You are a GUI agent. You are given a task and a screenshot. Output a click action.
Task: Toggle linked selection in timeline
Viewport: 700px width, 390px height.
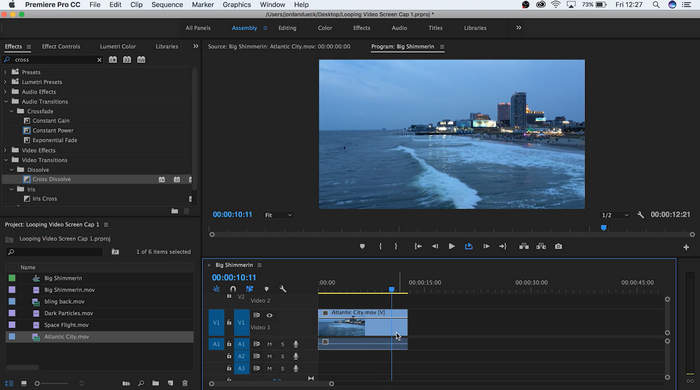[x=250, y=289]
